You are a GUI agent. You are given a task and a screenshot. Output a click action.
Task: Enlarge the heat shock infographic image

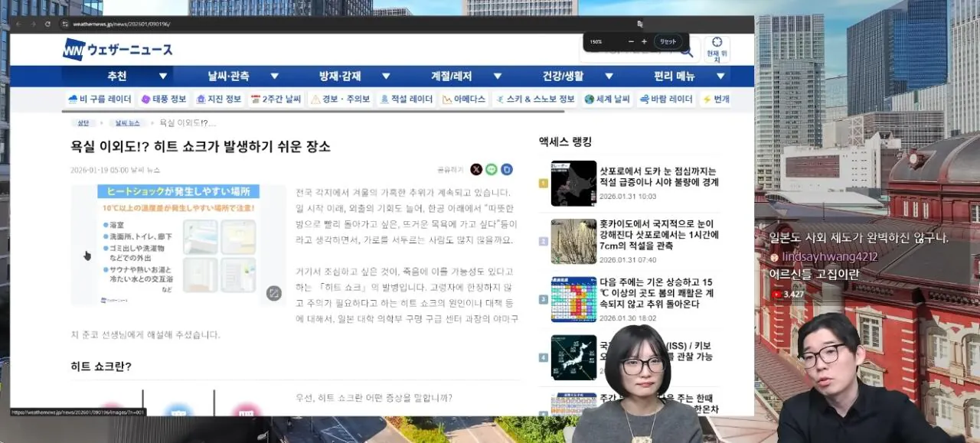tap(273, 293)
